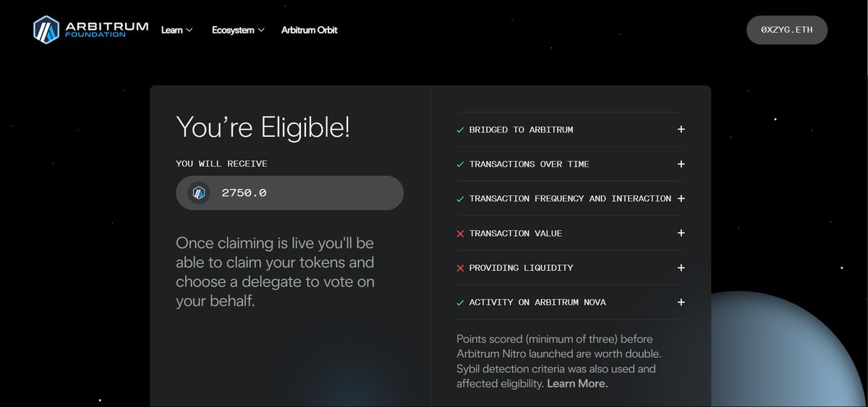This screenshot has width=868, height=407.
Task: Click the You're Eligible! heading
Action: click(x=263, y=127)
